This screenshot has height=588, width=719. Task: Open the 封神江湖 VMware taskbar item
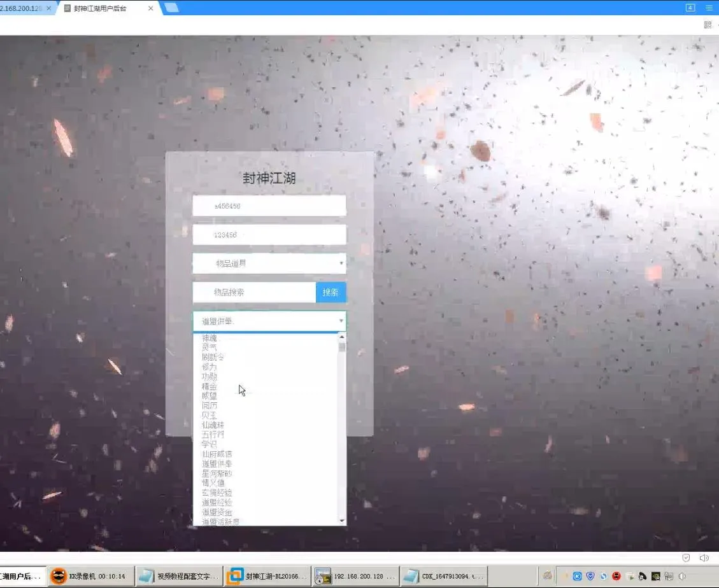click(268, 576)
